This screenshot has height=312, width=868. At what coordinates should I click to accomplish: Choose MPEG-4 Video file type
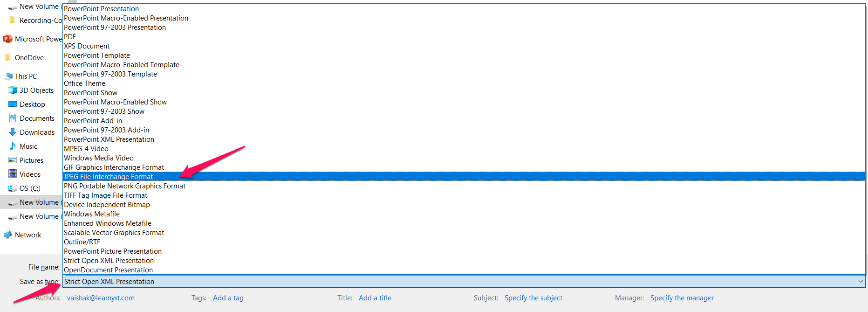(x=86, y=149)
